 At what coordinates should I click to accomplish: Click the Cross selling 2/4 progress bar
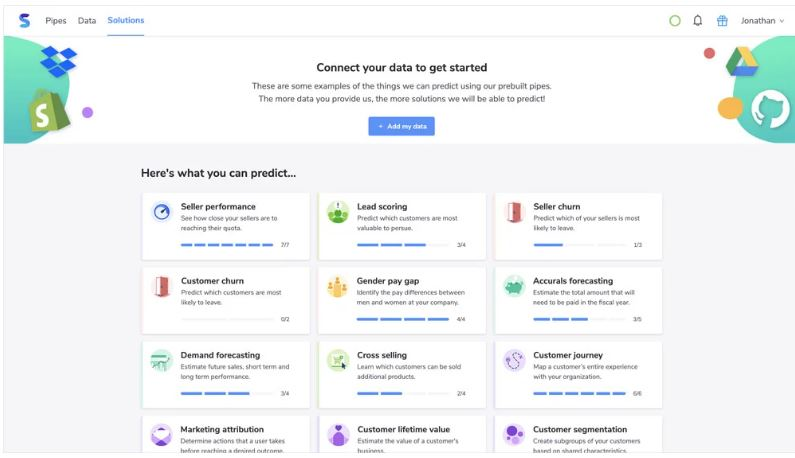403,394
